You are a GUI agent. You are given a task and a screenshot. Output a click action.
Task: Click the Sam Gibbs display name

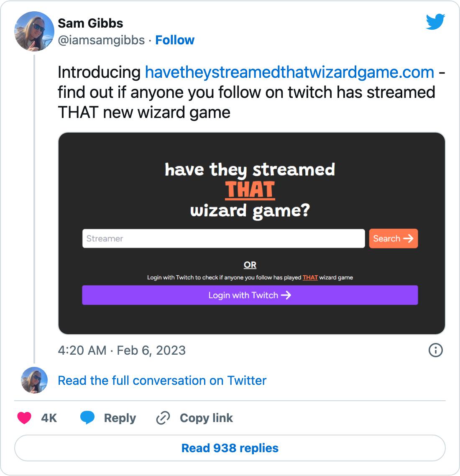[x=90, y=23]
